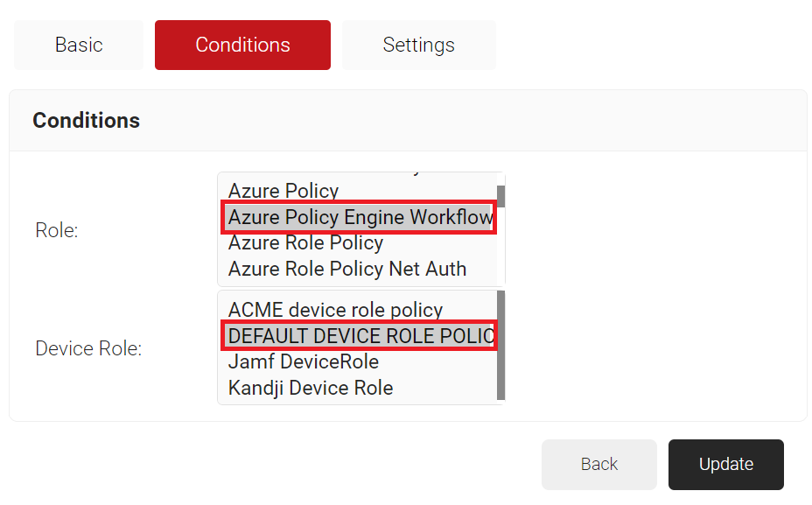Click the Role list scrollbar thumb
Screen dimensions: 812x505
501,196
